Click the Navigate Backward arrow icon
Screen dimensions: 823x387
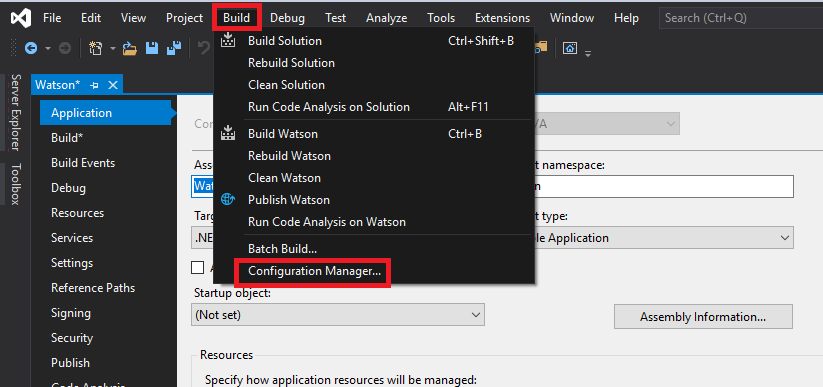(31, 48)
